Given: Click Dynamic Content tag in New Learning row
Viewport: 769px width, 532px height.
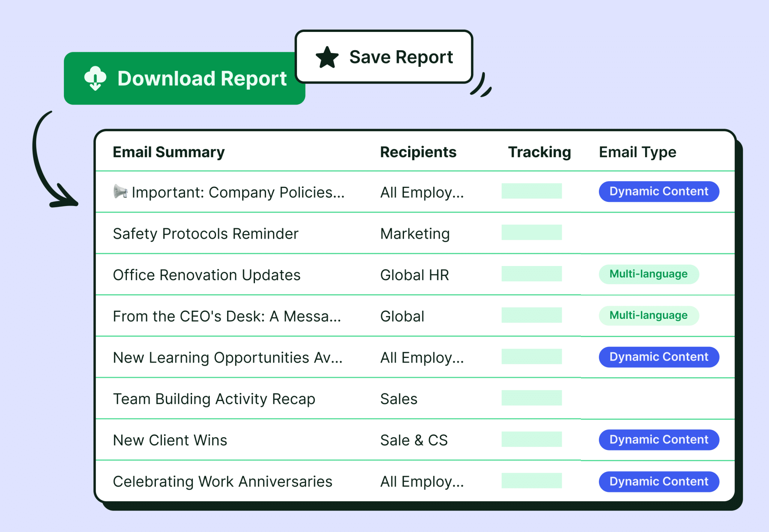Looking at the screenshot, I should pos(659,357).
